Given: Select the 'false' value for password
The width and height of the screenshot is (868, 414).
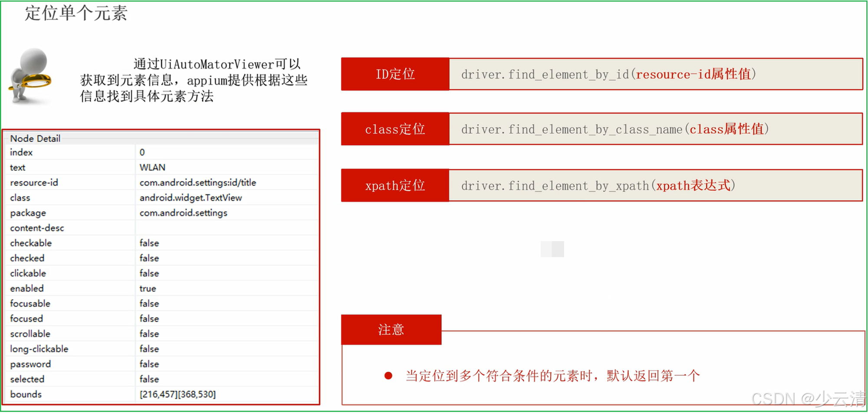Looking at the screenshot, I should [149, 364].
